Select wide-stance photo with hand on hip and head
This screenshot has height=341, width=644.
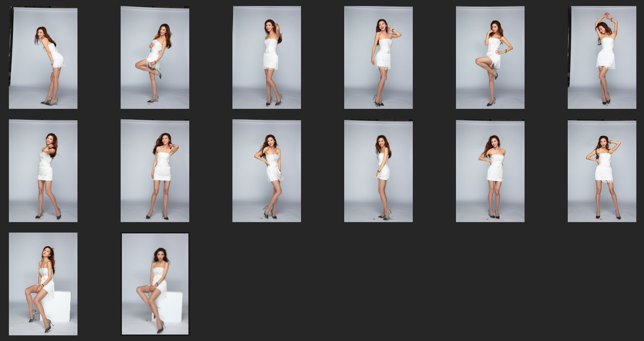click(x=602, y=171)
